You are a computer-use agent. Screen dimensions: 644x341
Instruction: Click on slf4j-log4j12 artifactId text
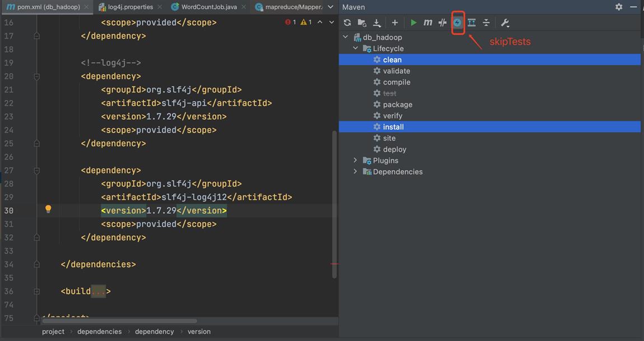coord(194,197)
